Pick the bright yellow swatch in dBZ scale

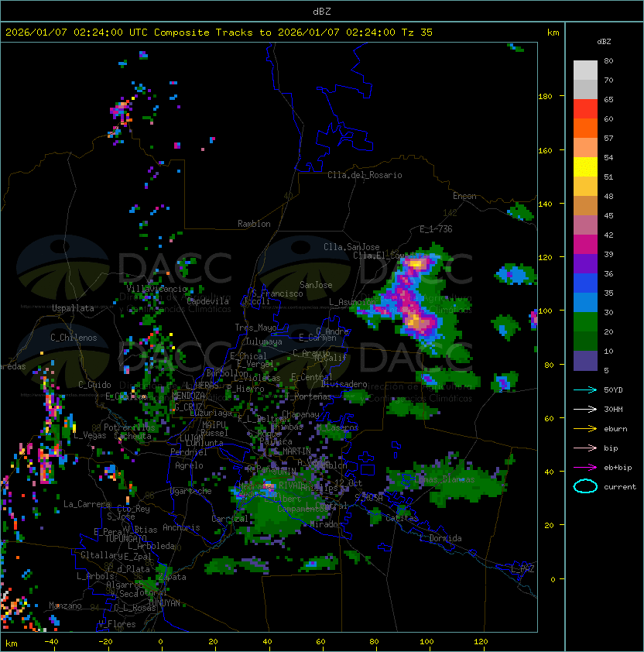coord(585,167)
